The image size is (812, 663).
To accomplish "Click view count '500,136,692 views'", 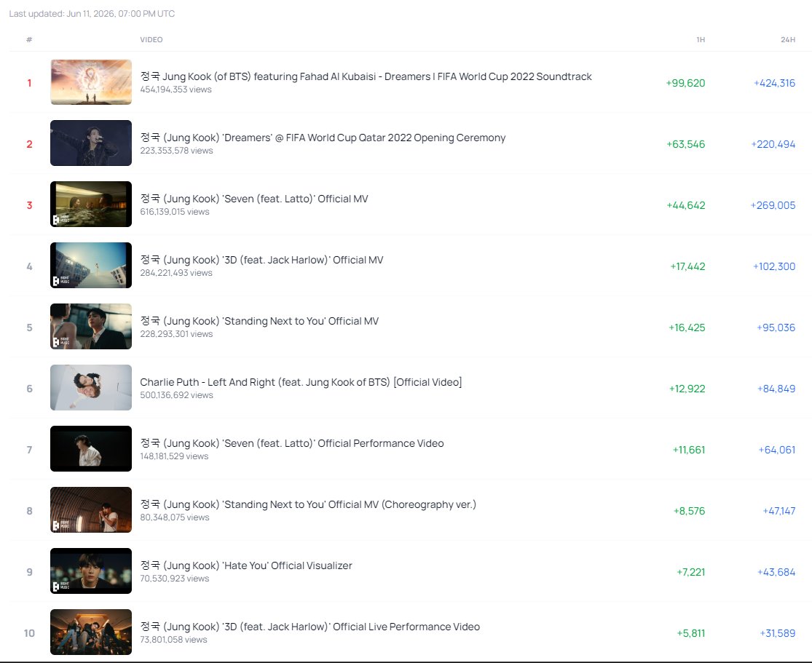I will pyautogui.click(x=176, y=395).
